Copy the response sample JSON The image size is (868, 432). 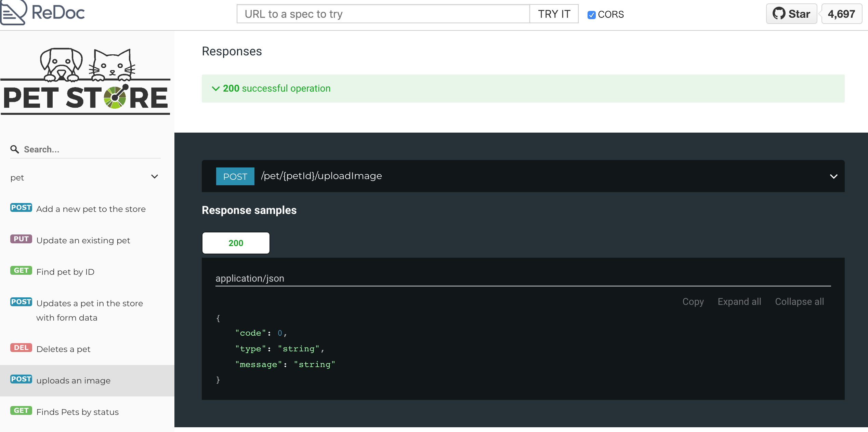tap(693, 302)
